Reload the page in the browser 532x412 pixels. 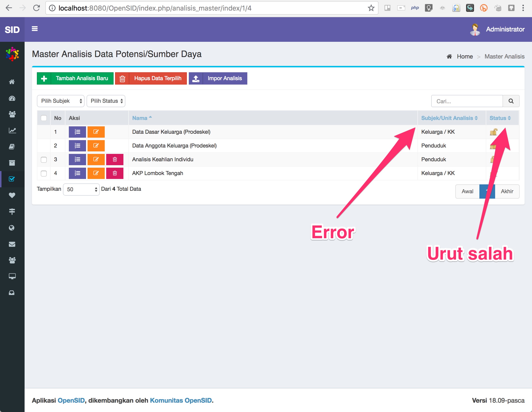pos(36,8)
